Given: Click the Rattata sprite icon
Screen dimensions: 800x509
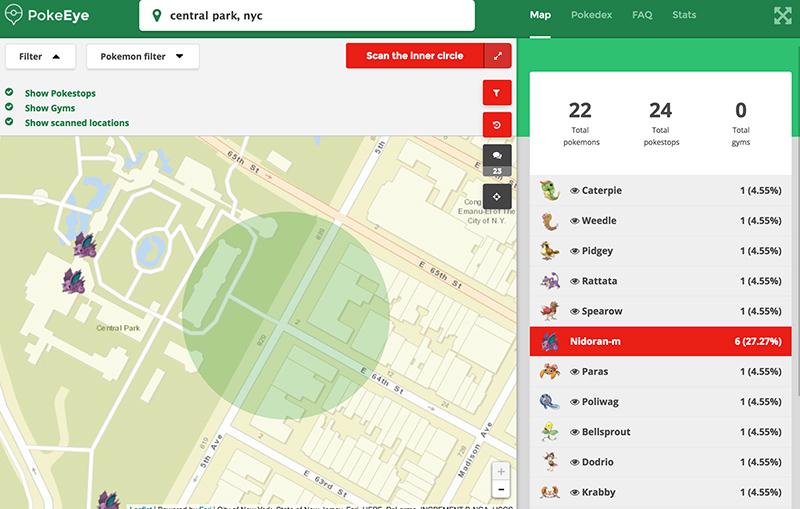Looking at the screenshot, I should coord(549,281).
